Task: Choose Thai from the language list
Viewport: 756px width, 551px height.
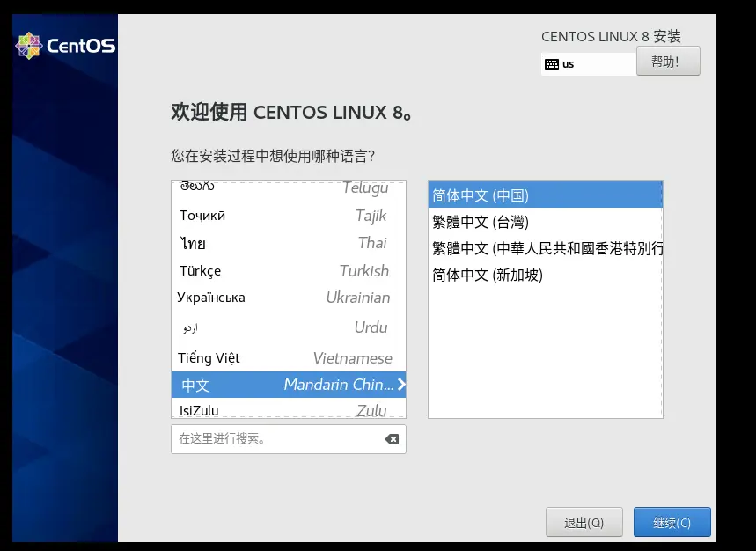Action: pyautogui.click(x=289, y=243)
